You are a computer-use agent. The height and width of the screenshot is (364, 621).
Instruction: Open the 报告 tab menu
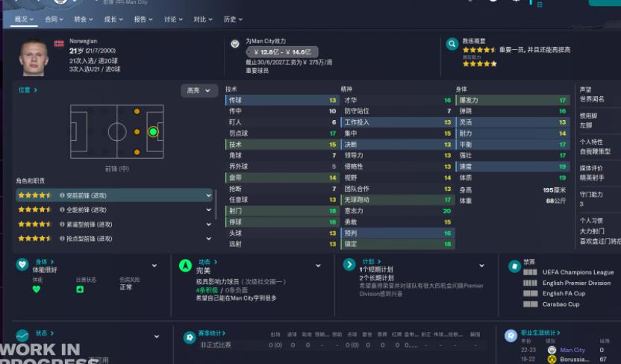(x=143, y=19)
